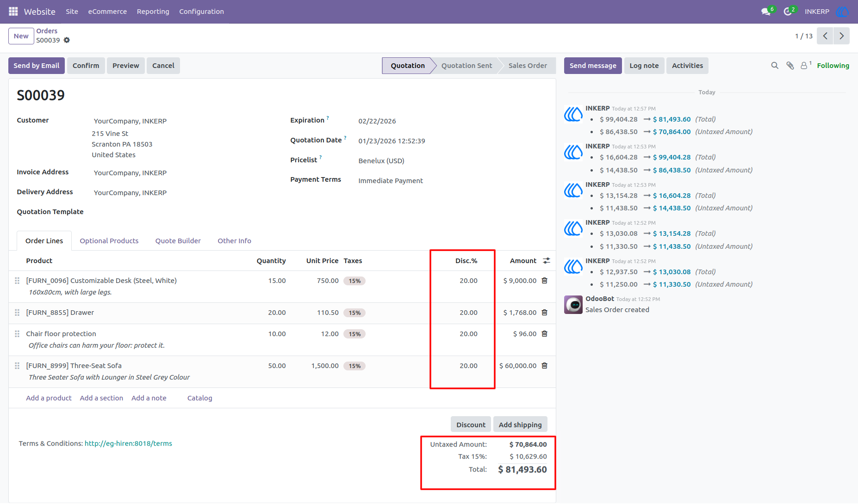Search messages with the magnifier icon
This screenshot has width=858, height=504.
[x=775, y=66]
